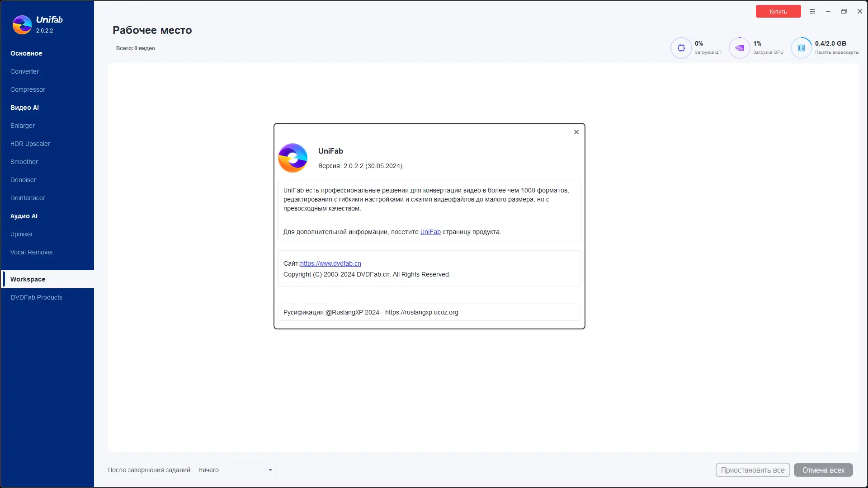The width and height of the screenshot is (868, 488).
Task: Open the Converter module
Action: pyautogui.click(x=24, y=71)
